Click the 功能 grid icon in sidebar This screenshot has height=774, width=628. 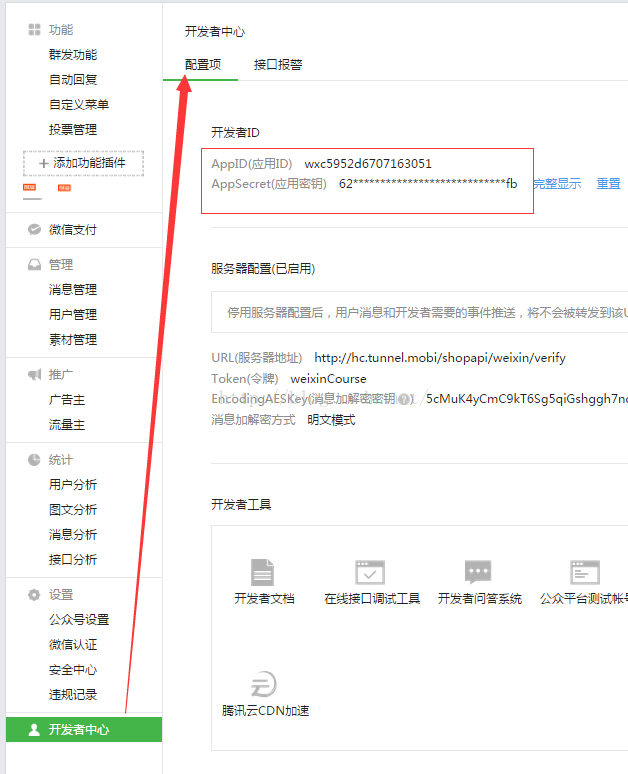tap(34, 30)
